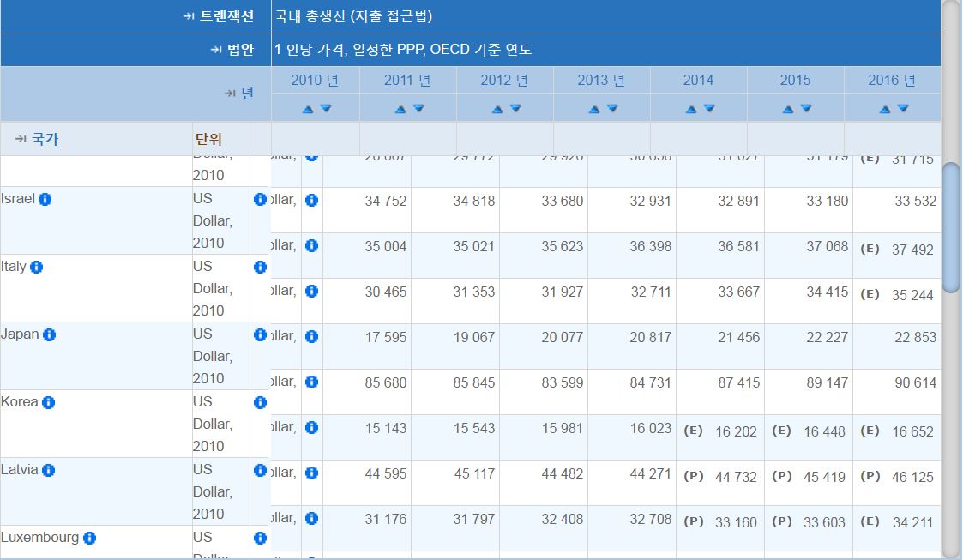
Task: Open the info icon next to Italy
Action: click(x=36, y=267)
